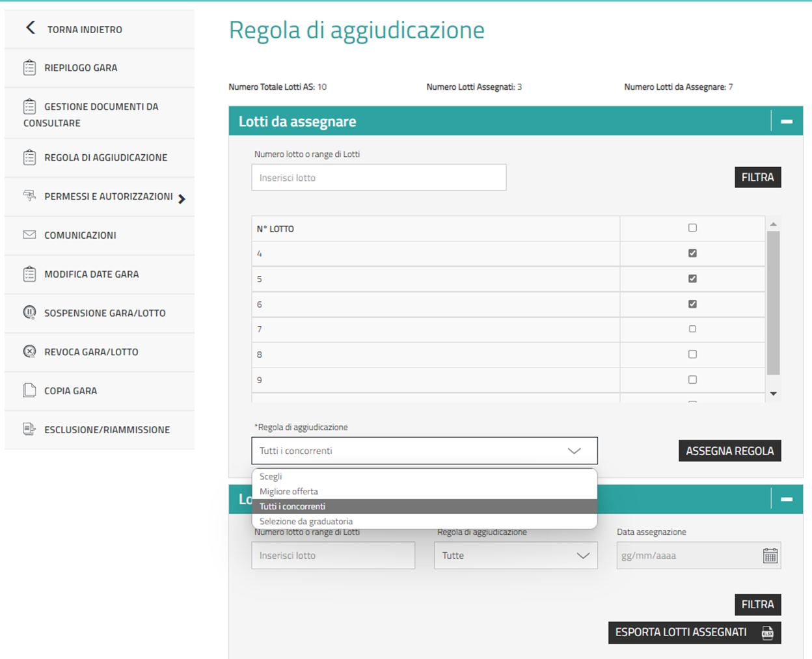
Task: Open the calendar icon in Data assegnazione
Action: (x=770, y=556)
